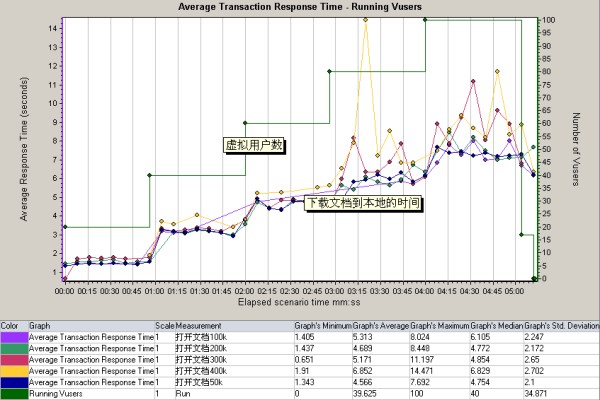Click the Average Response Time axis label
Viewport: 600px width, 400px height.
click(24, 149)
